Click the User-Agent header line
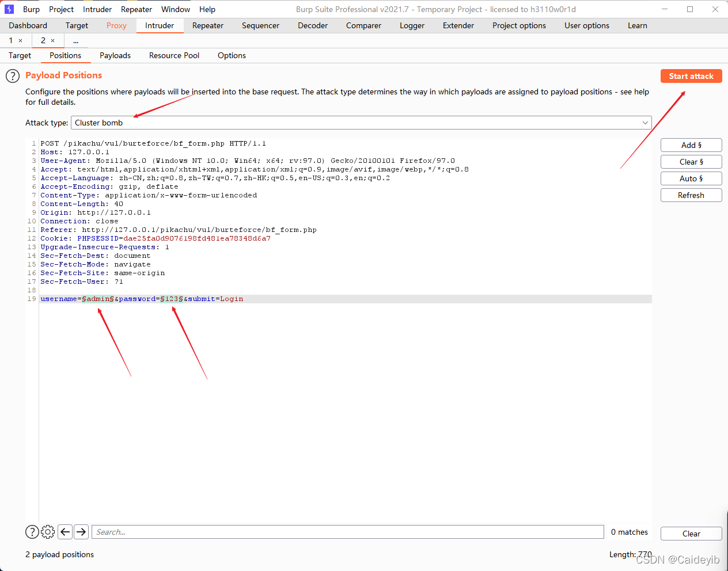This screenshot has width=728, height=571. (x=248, y=161)
